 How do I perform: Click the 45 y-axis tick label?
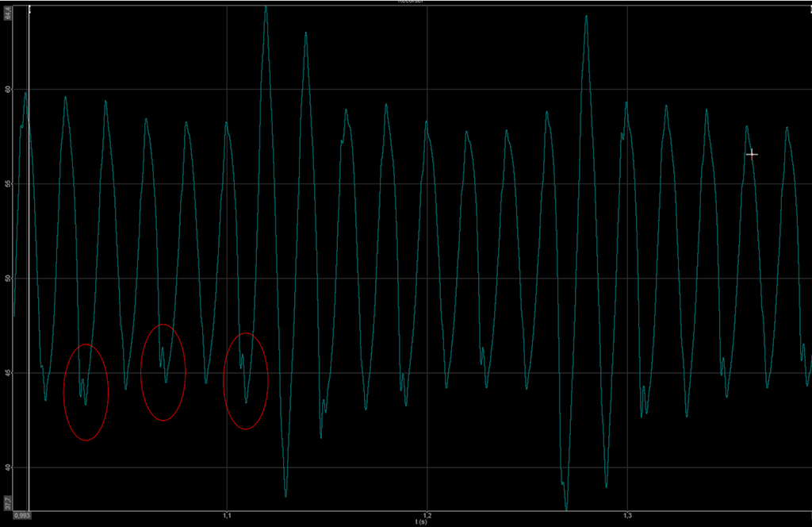(8, 372)
